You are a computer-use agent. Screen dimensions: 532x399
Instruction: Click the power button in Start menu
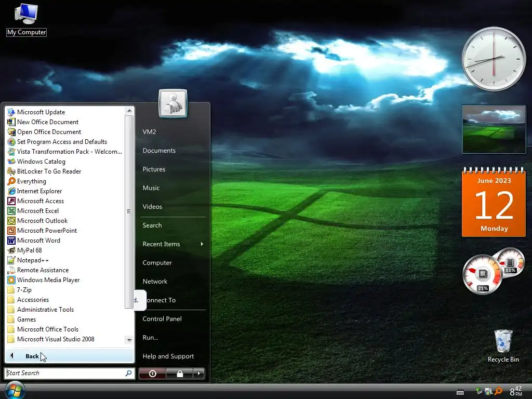coord(153,374)
